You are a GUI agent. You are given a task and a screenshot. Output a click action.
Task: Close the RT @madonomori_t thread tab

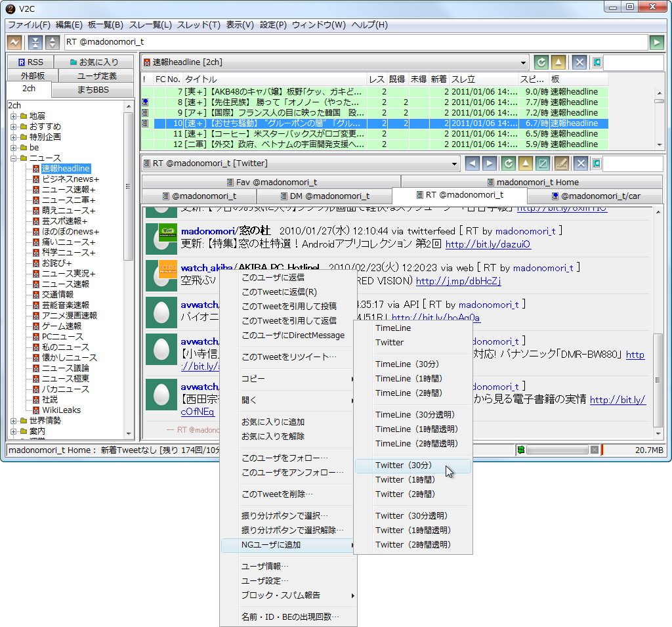tap(580, 163)
